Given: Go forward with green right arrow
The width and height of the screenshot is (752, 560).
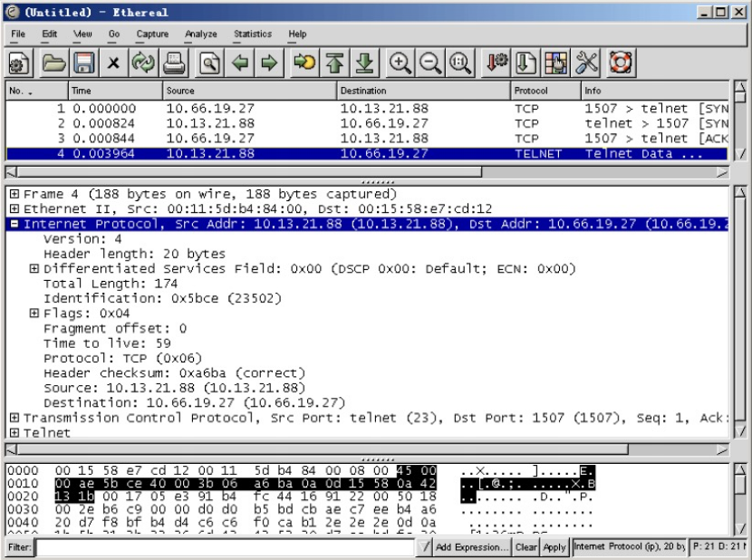Looking at the screenshot, I should pyautogui.click(x=269, y=63).
